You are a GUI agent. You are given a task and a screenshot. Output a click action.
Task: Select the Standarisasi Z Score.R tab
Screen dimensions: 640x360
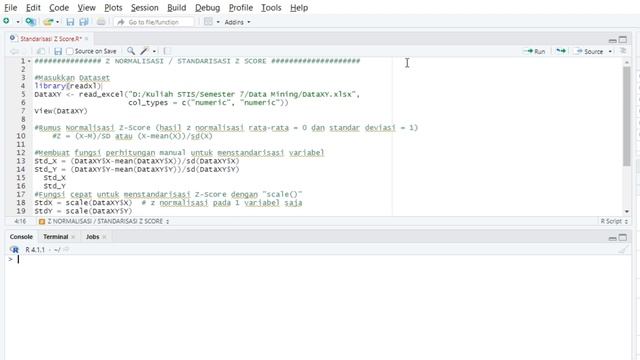click(51, 39)
